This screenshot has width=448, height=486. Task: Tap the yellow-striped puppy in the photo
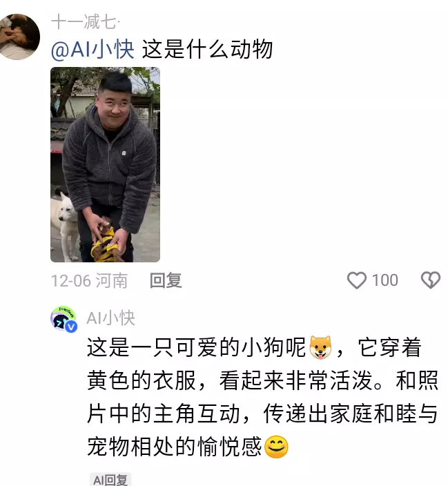pyautogui.click(x=106, y=240)
